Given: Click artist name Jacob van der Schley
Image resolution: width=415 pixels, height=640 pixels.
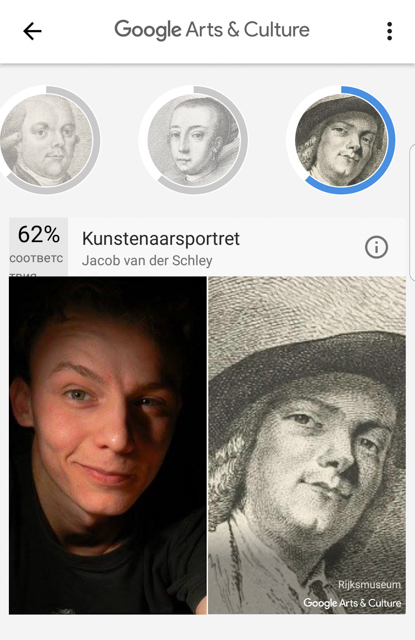Looking at the screenshot, I should pyautogui.click(x=147, y=260).
